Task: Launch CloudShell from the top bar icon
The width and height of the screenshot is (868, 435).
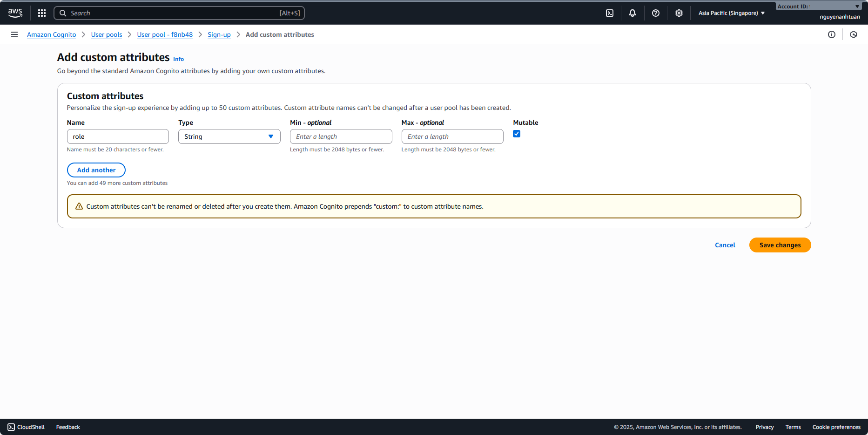Action: pos(610,13)
